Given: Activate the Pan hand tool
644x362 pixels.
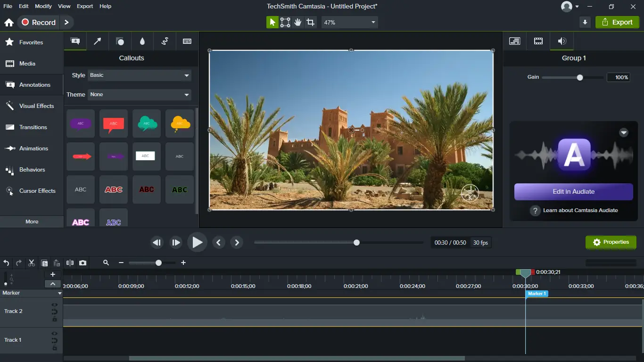Looking at the screenshot, I should [298, 22].
